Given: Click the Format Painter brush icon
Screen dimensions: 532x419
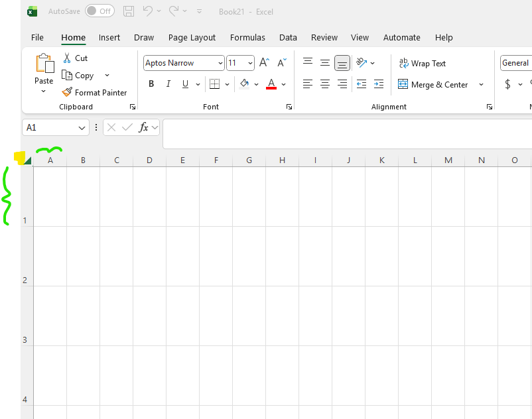Looking at the screenshot, I should (x=67, y=93).
